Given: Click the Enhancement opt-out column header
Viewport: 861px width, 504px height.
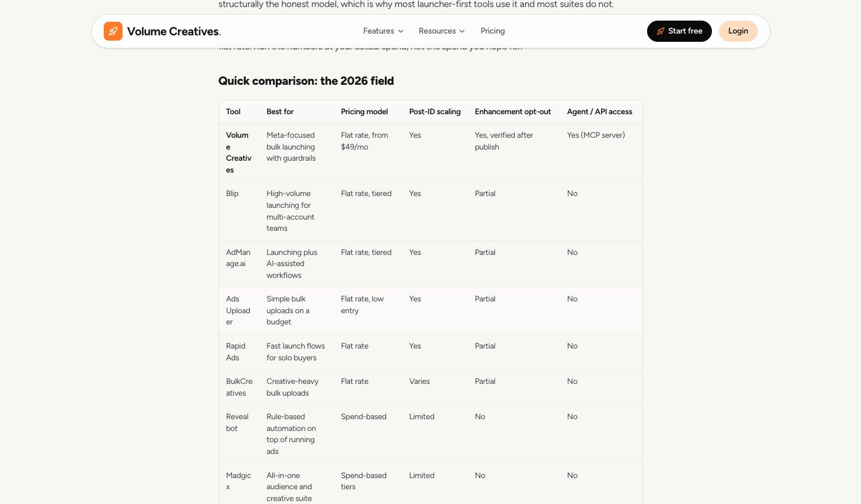Looking at the screenshot, I should click(513, 112).
